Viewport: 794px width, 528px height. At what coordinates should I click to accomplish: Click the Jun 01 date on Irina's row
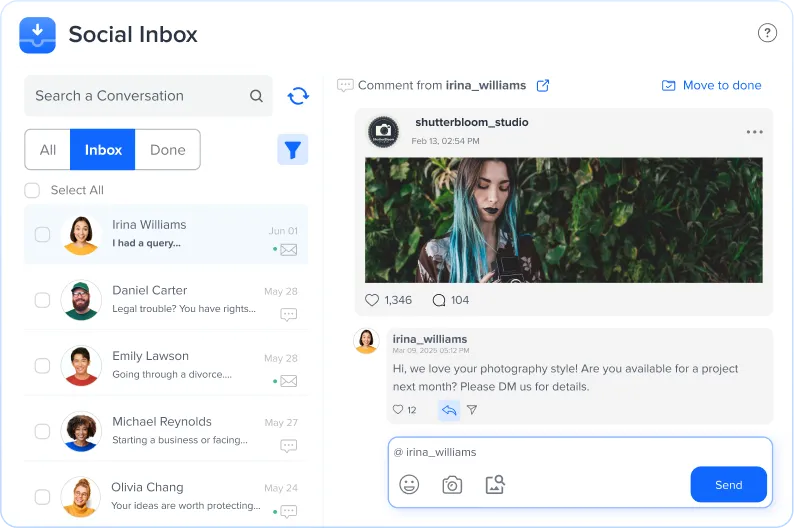click(x=283, y=231)
